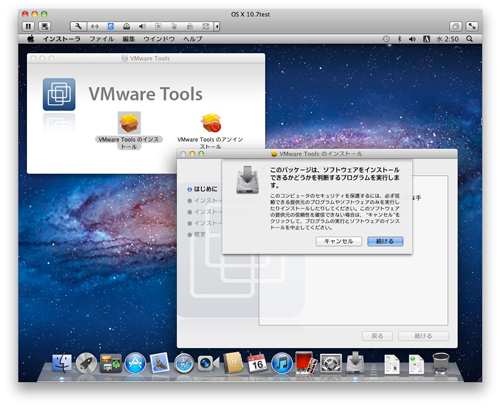The height and width of the screenshot is (409, 500).
Task: Click the sound speaker toolbar icon
Action: (x=142, y=26)
